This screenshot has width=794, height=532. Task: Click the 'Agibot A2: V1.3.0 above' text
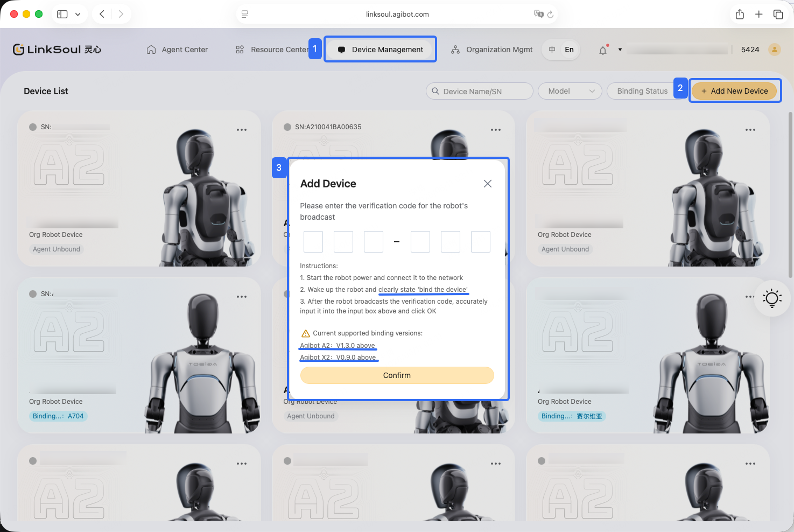pyautogui.click(x=338, y=346)
